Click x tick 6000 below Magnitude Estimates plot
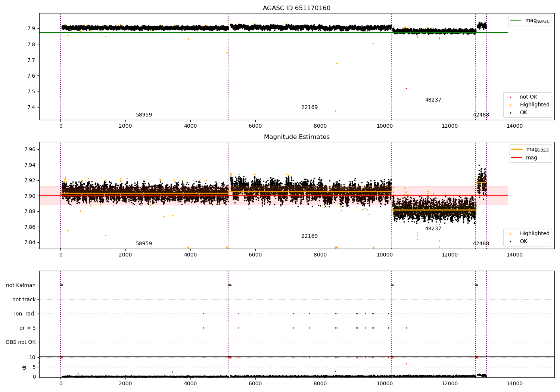The width and height of the screenshot is (560, 392). (255, 255)
